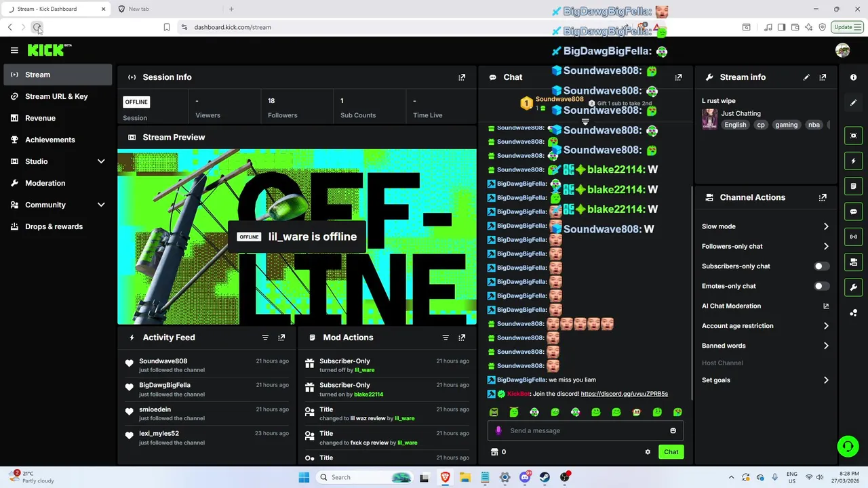This screenshot has width=868, height=488.
Task: Open chat settings gear icon
Action: (x=648, y=452)
